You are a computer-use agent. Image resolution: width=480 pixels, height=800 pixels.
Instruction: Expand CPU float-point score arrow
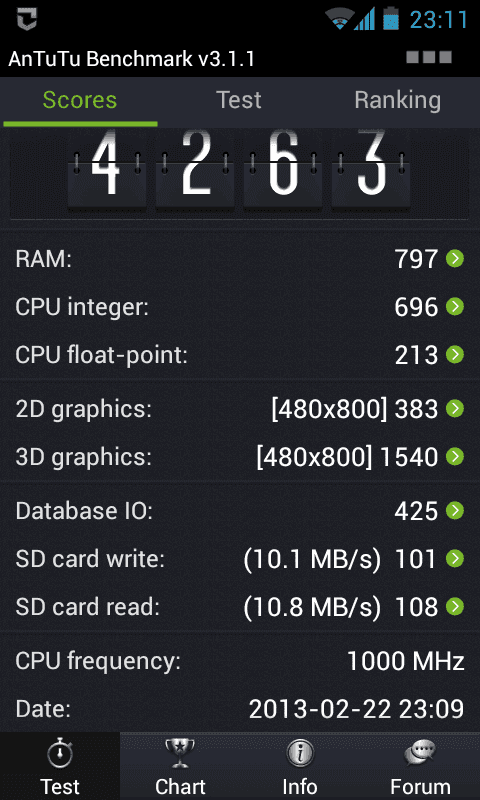[454, 355]
